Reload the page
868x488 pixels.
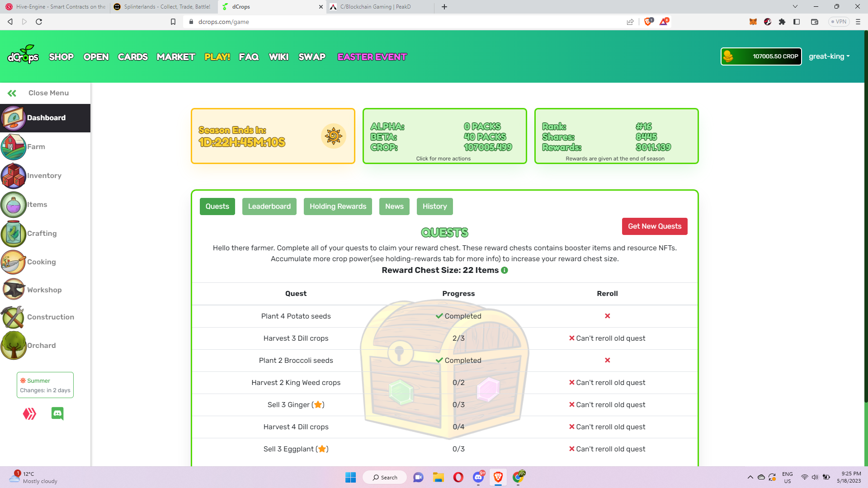[x=39, y=22]
